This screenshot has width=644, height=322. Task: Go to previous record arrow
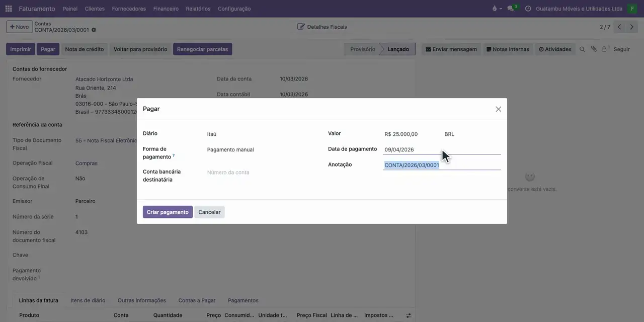619,27
